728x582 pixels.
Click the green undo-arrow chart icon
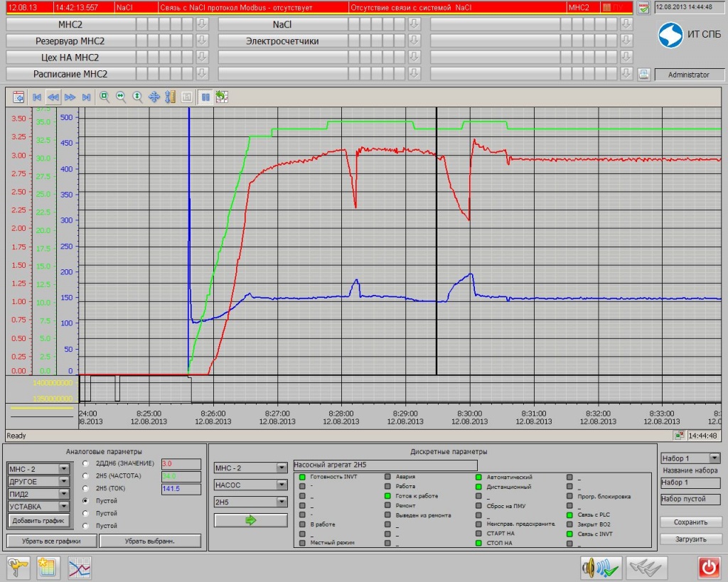pyautogui.click(x=222, y=97)
